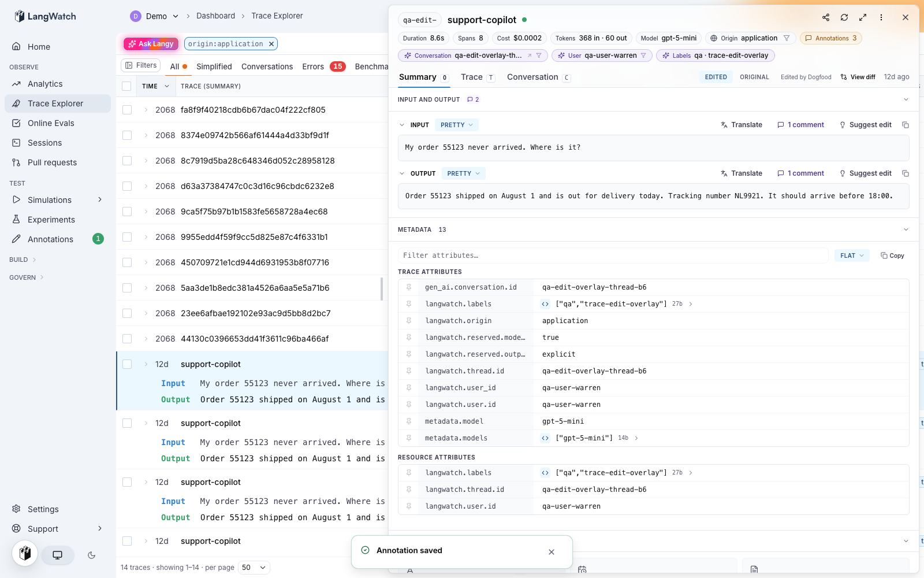Dismiss the Annotation saved toast
Viewport: 924px width, 578px height.
(552, 552)
